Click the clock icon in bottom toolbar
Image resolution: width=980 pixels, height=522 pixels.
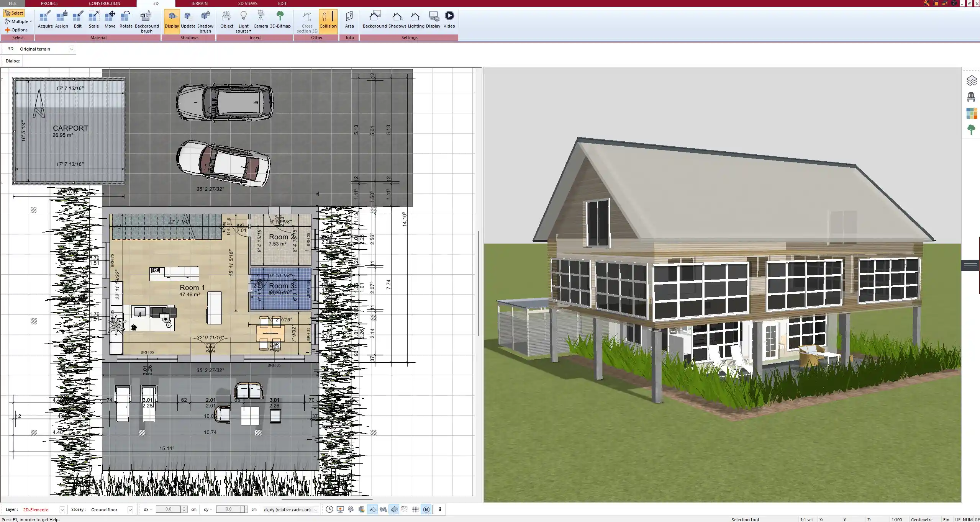pyautogui.click(x=329, y=509)
